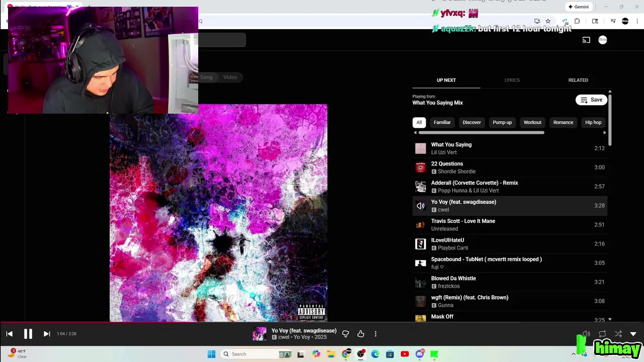Click the ILoveUIHateU thumbnail in queue

(421, 244)
